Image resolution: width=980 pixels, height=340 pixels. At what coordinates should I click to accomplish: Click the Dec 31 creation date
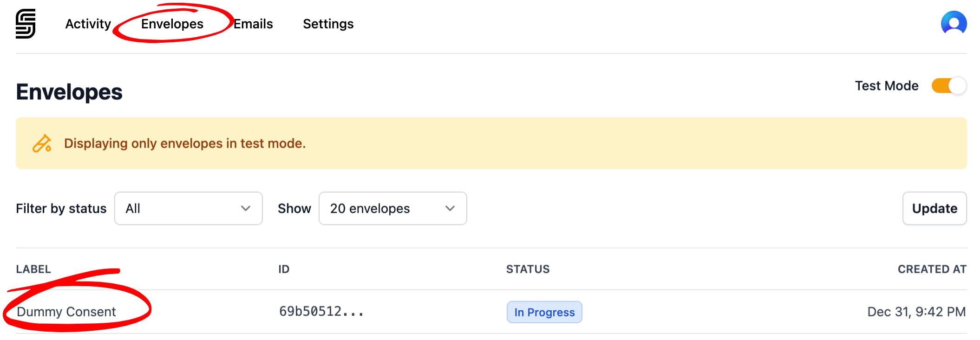pyautogui.click(x=916, y=312)
